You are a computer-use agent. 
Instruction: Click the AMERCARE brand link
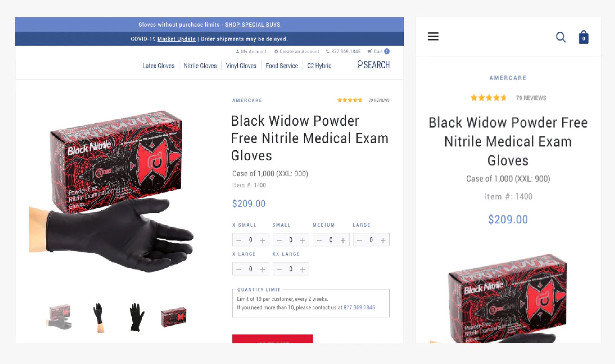pos(247,100)
